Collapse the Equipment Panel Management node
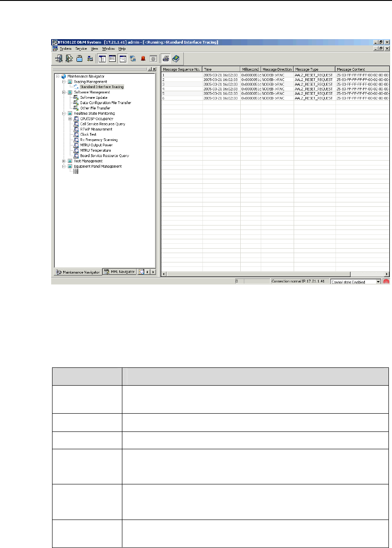This screenshot has height=548, width=392. (64, 166)
